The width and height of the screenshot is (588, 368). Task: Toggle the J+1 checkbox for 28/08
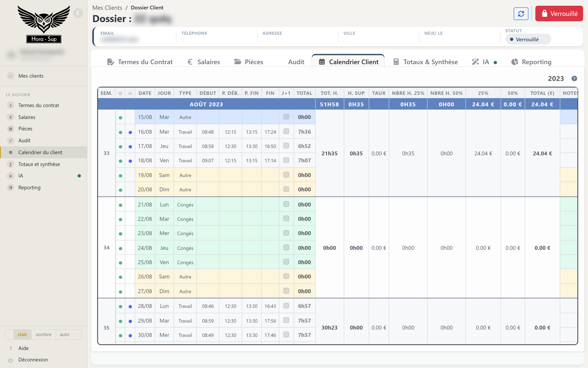[286, 305]
